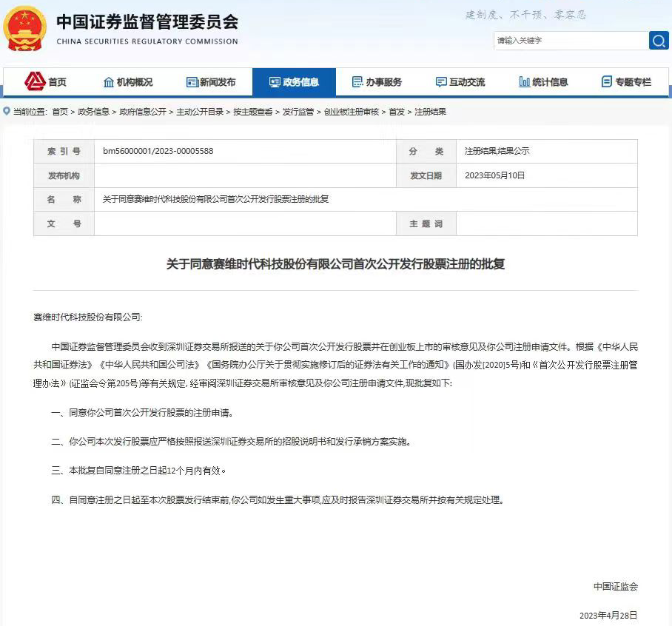The image size is (672, 626).
Task: Open the 机构概况 navigation tab
Action: point(128,82)
